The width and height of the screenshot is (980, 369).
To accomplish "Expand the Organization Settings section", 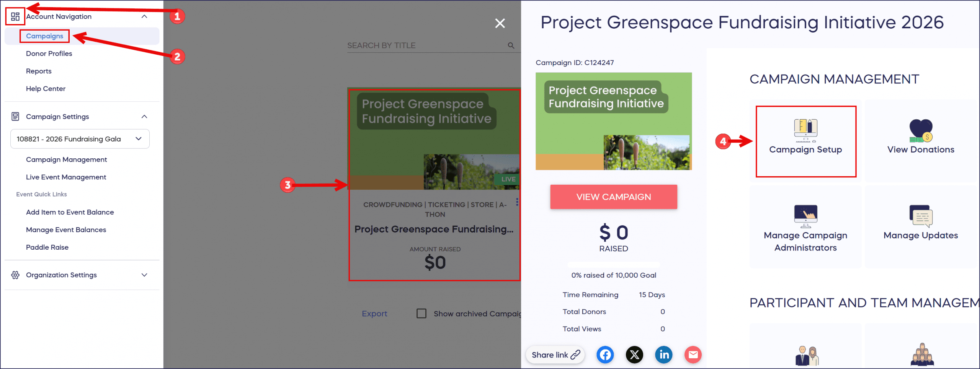I will (x=144, y=275).
